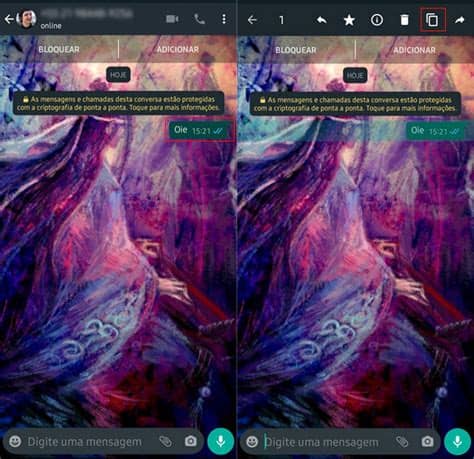Open the three-dot overflow menu in left chat
Viewport: 474px width, 459px height.
(x=224, y=19)
